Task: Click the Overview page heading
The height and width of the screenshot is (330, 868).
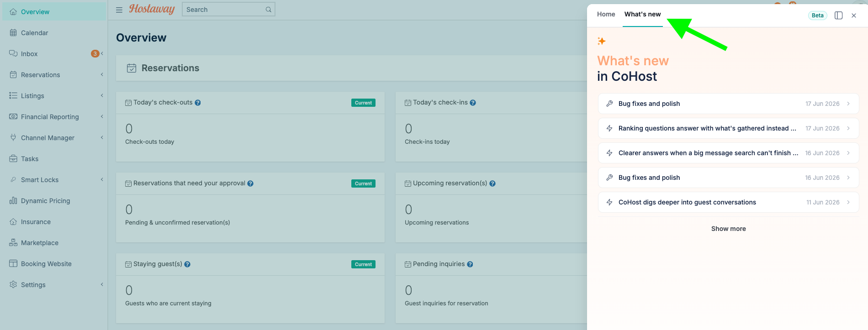Action: [x=141, y=37]
